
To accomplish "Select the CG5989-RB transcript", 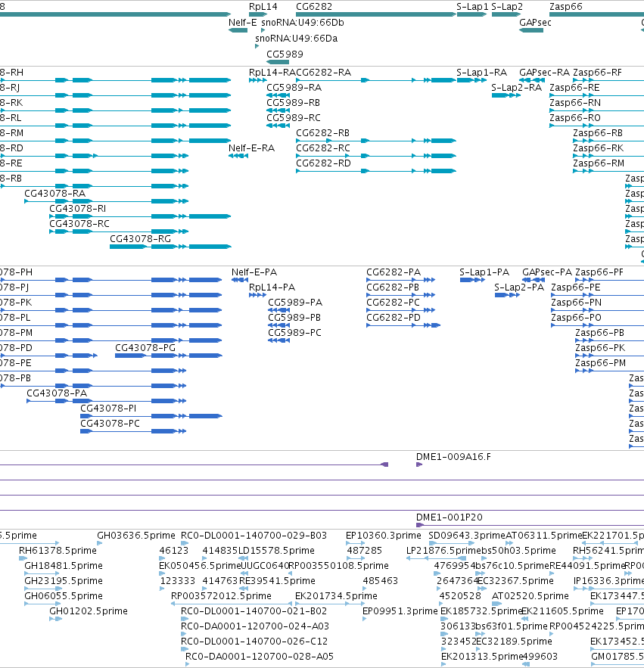I will tap(278, 110).
